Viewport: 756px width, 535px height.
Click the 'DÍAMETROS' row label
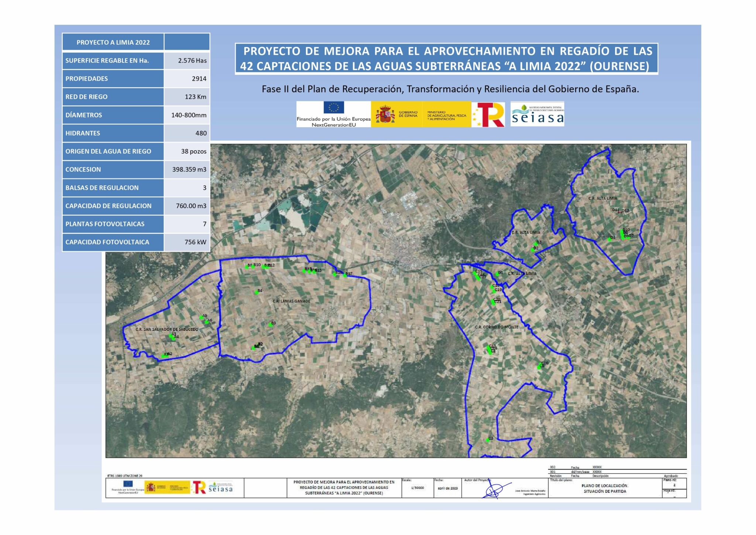coord(113,115)
